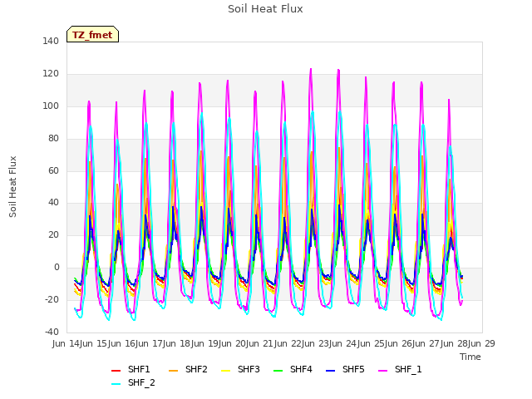Click the vertical Soil Heat Flux axis title
Screen dimensions: 532x399
click(12, 186)
